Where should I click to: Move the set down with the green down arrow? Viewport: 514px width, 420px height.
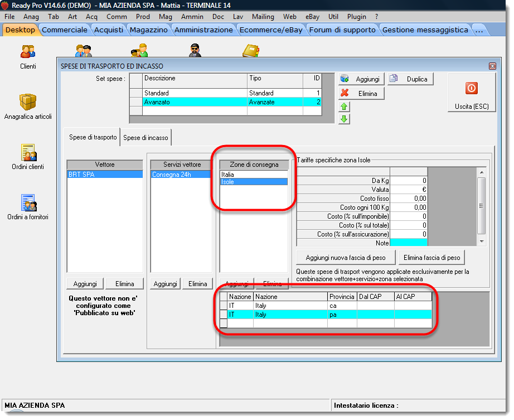pyautogui.click(x=344, y=119)
